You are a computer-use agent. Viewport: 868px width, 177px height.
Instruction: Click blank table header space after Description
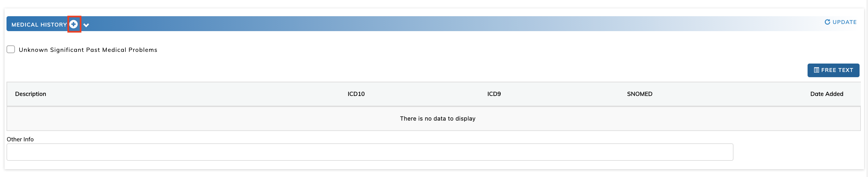tap(196, 94)
